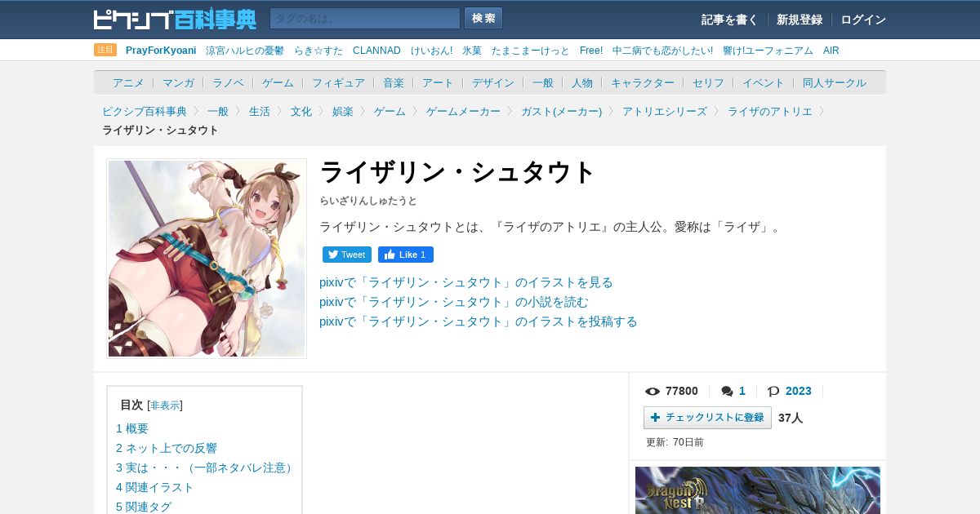Go to ゲームメーカー breadcrumb
The image size is (980, 514).
(x=463, y=111)
